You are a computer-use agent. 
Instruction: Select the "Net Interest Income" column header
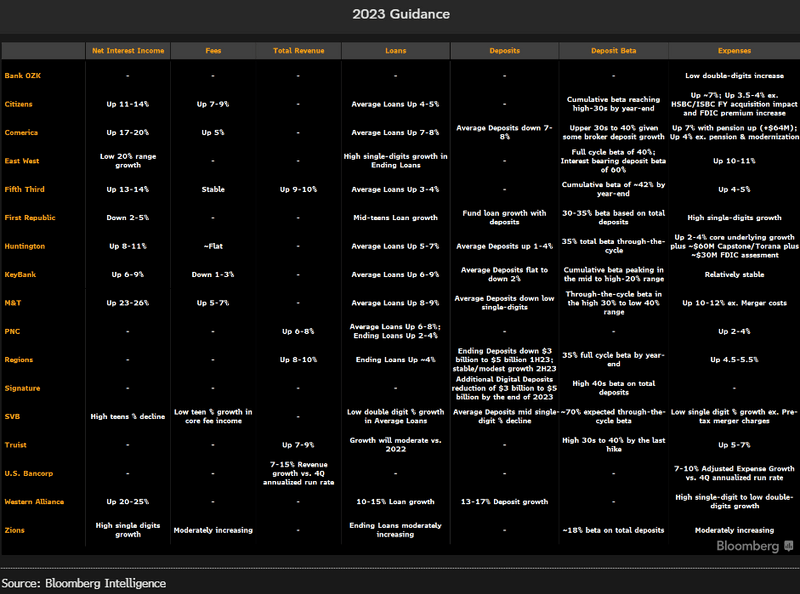(128, 51)
